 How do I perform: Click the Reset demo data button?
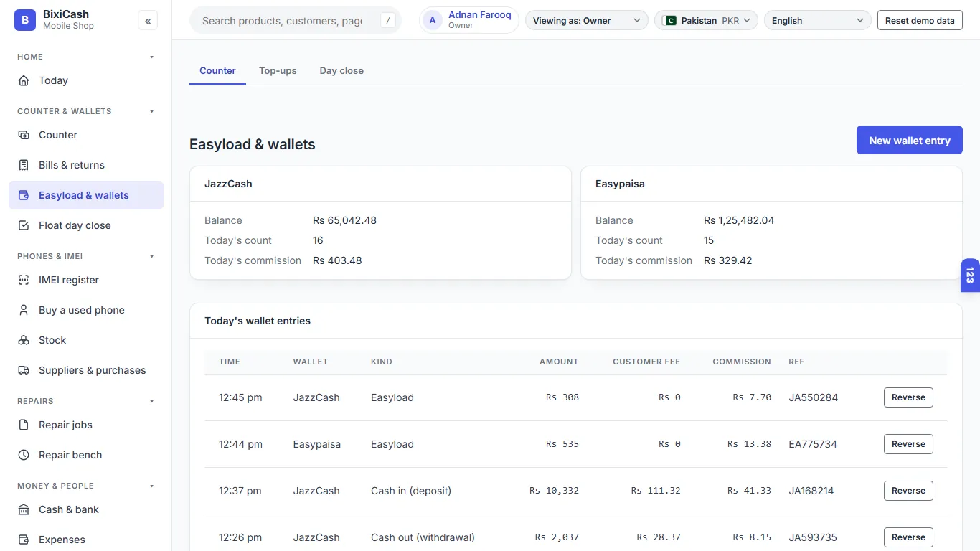coord(920,21)
